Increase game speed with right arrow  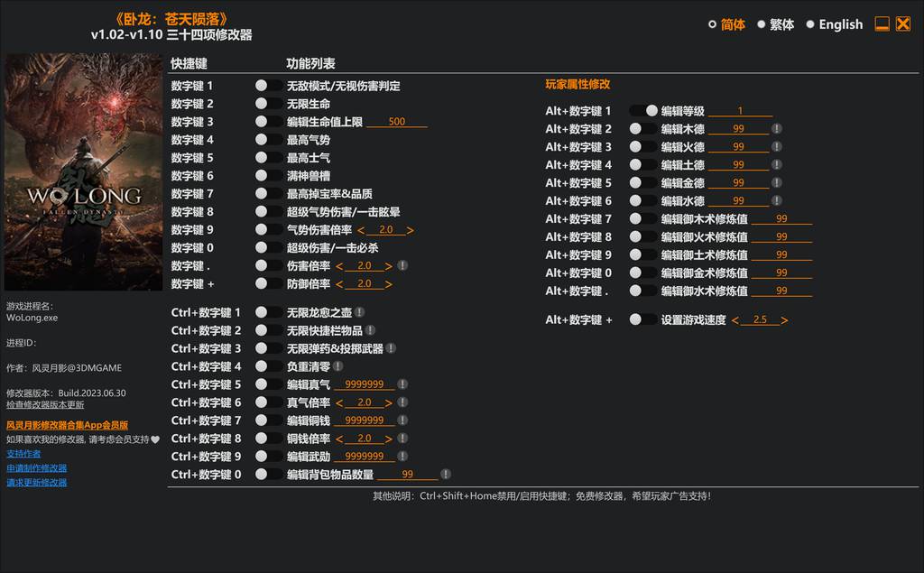point(784,320)
